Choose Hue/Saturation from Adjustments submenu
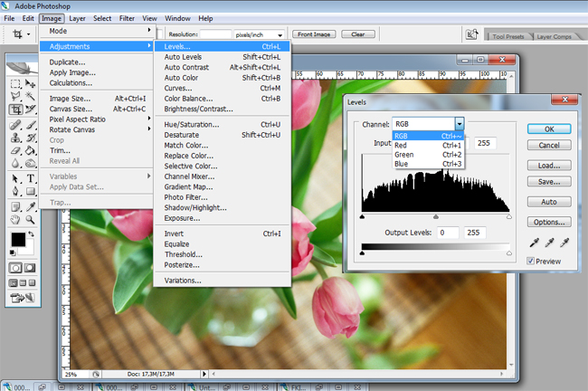The image size is (588, 391). 190,123
